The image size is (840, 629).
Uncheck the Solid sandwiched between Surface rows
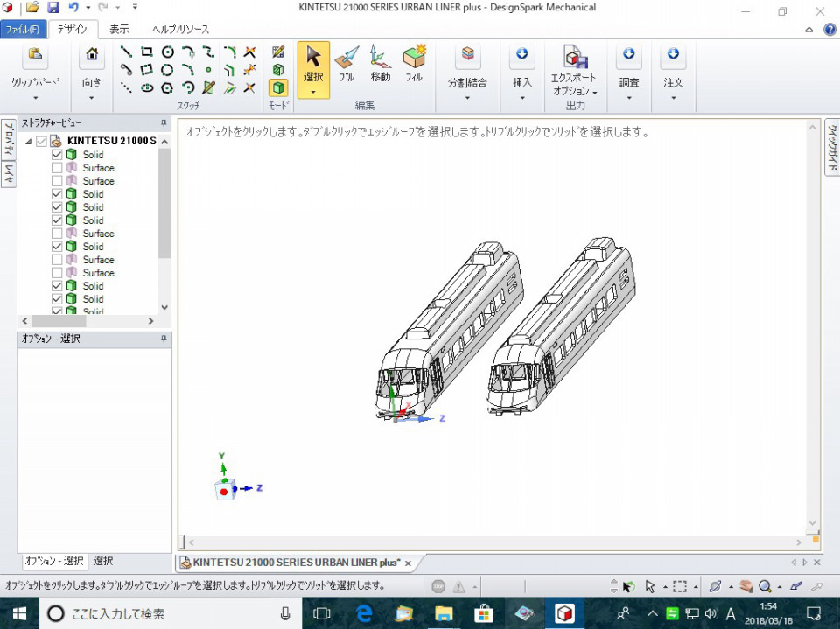(57, 247)
